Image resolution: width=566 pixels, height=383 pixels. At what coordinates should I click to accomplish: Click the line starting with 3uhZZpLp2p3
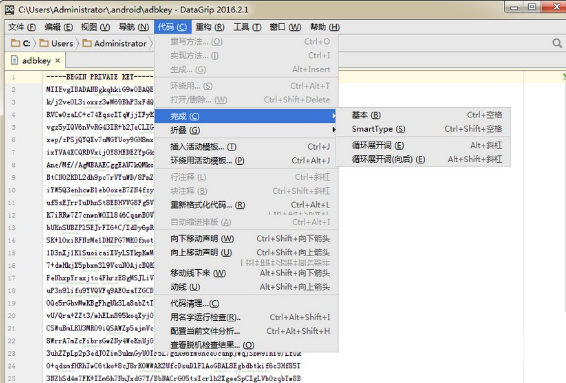(x=173, y=353)
